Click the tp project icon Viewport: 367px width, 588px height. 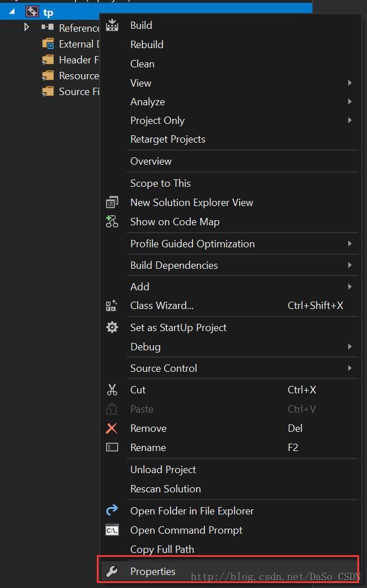[x=32, y=12]
